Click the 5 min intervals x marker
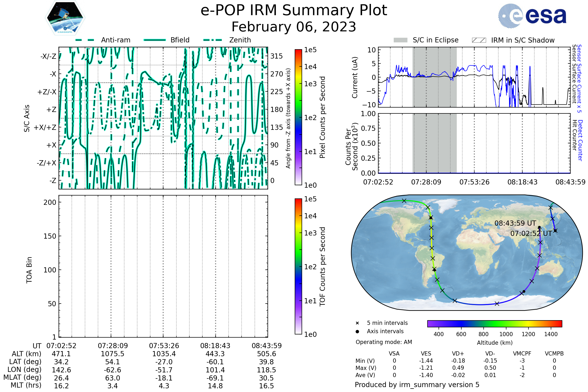The image size is (588, 392). coord(357,323)
